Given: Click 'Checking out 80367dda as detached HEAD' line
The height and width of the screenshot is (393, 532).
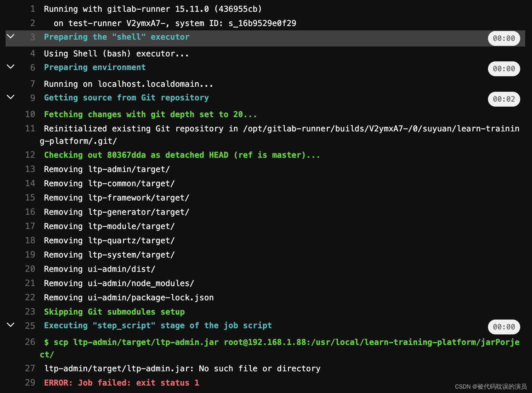Looking at the screenshot, I should 182,155.
